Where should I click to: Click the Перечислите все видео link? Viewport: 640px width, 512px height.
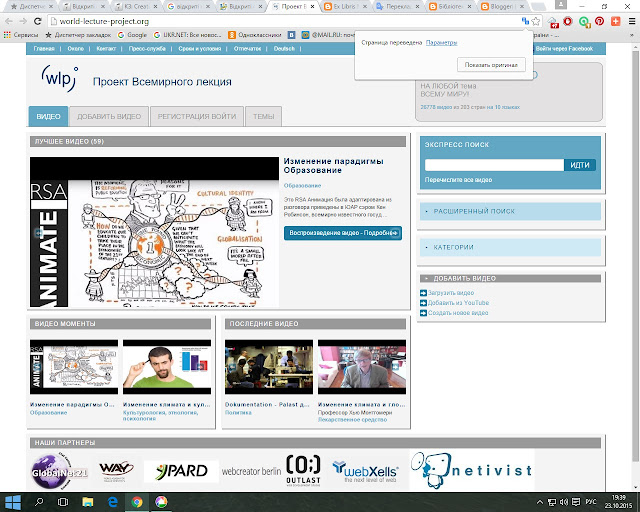[x=458, y=180]
